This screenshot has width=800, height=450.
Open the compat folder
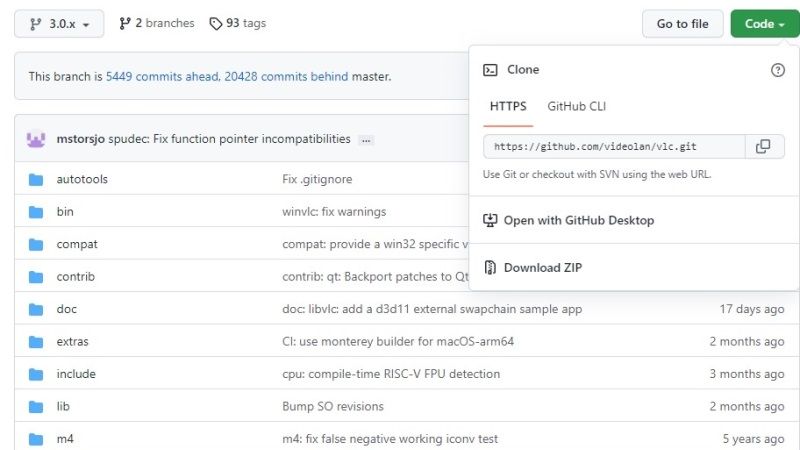[77, 244]
